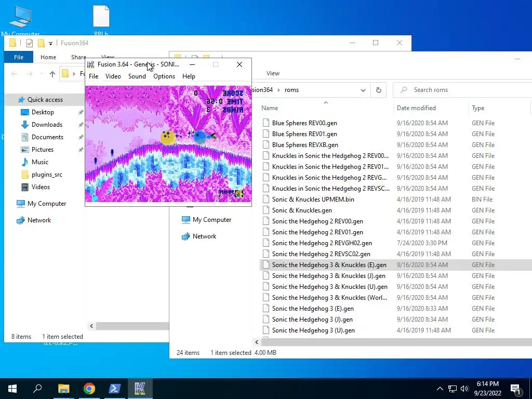Select Sonic the Hedgehog 3 & Knuckles (J).gen
Screen dimensions: 532x399
point(329,276)
